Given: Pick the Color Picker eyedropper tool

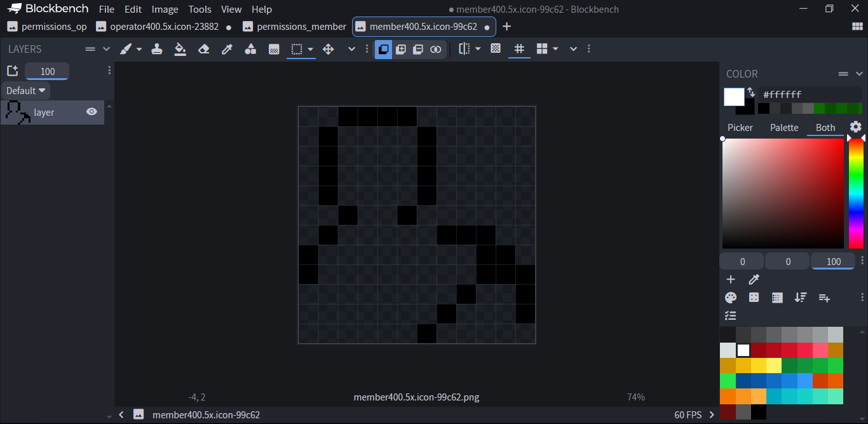Looking at the screenshot, I should (227, 49).
